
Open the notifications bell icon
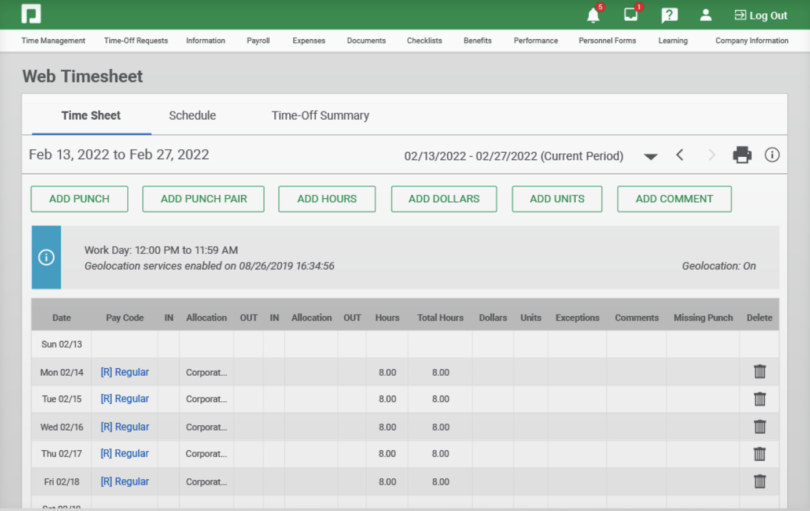coord(593,15)
